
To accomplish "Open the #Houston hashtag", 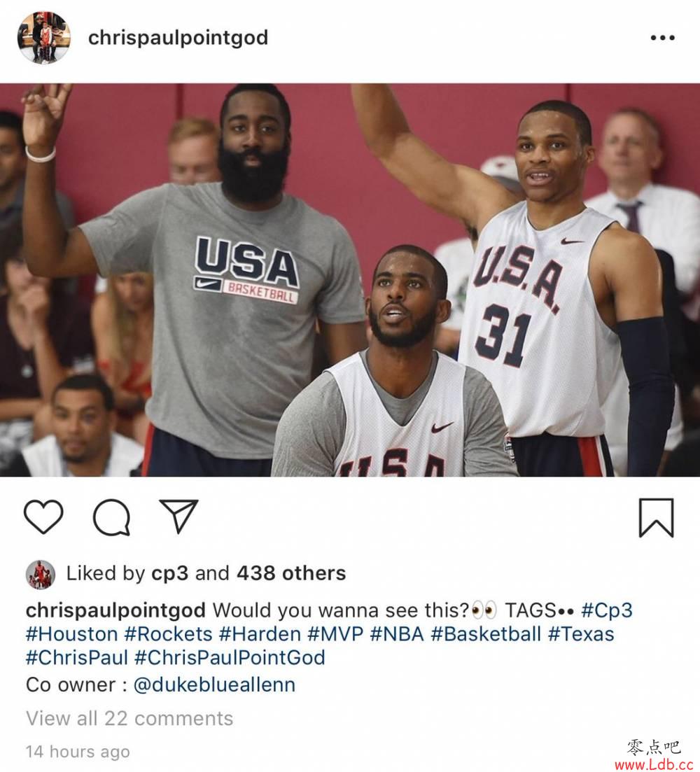I will coord(72,634).
